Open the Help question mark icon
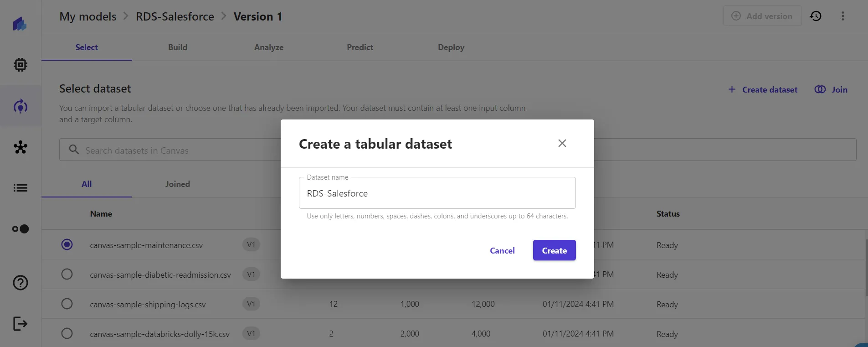 [x=20, y=283]
